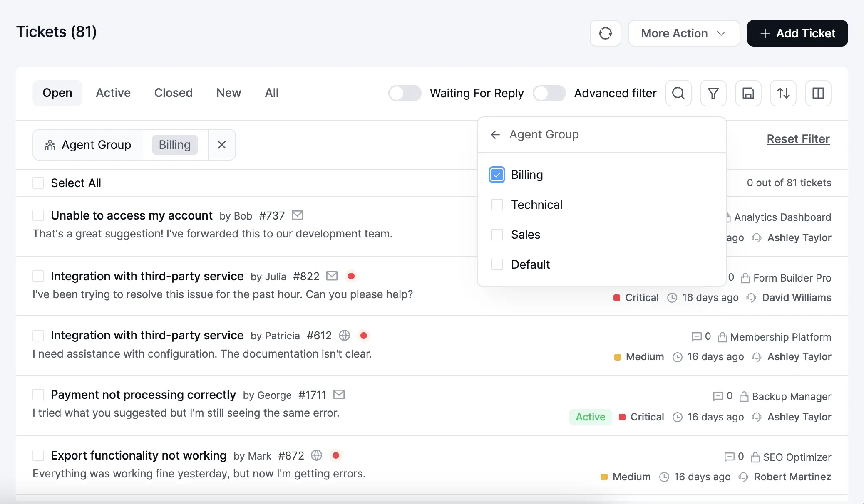
Task: Open the More Action dropdown
Action: tap(684, 33)
